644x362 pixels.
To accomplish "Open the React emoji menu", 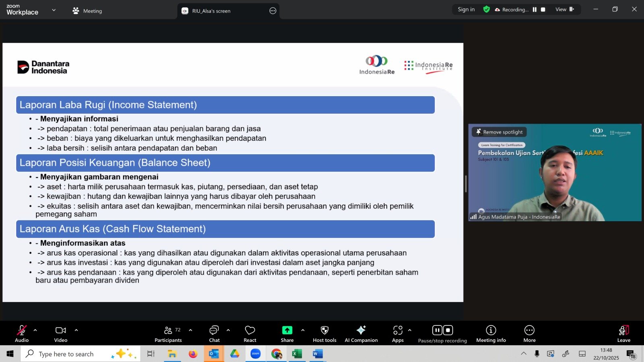I will tap(250, 333).
